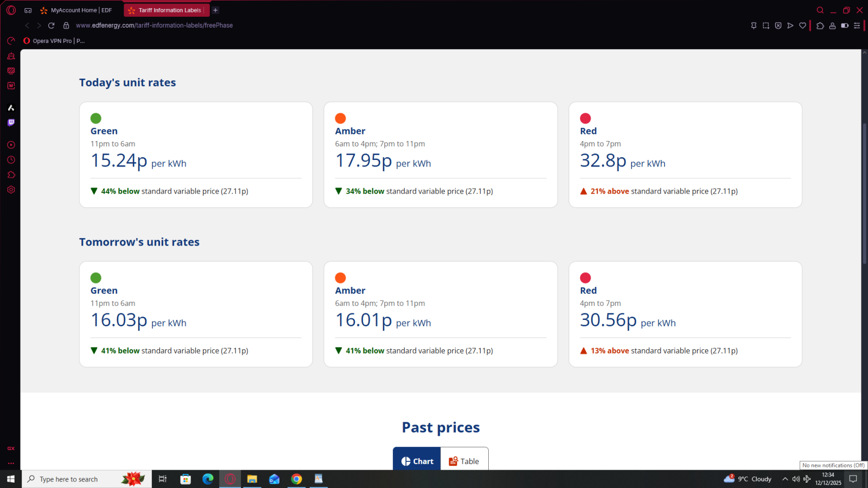Open the Opera VPN Pro bookmark
Image resolution: width=868 pixels, height=488 pixels.
coord(54,41)
